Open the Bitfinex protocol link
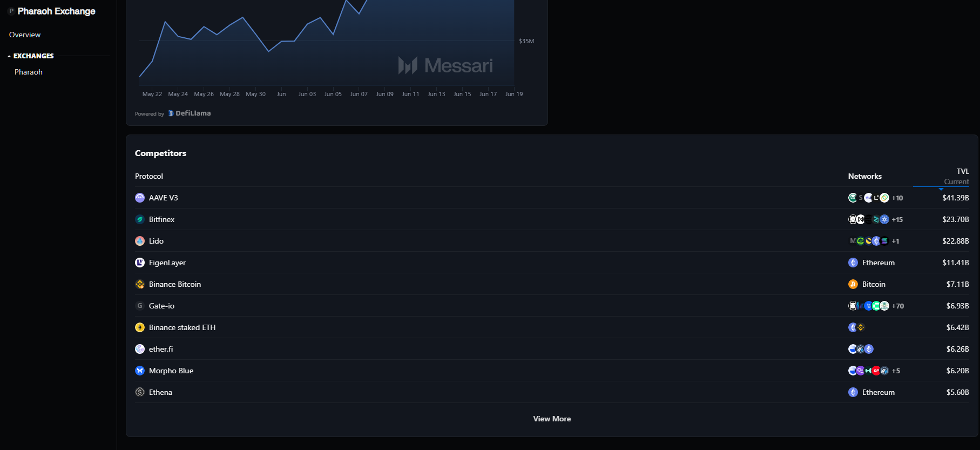The height and width of the screenshot is (450, 980). [162, 219]
